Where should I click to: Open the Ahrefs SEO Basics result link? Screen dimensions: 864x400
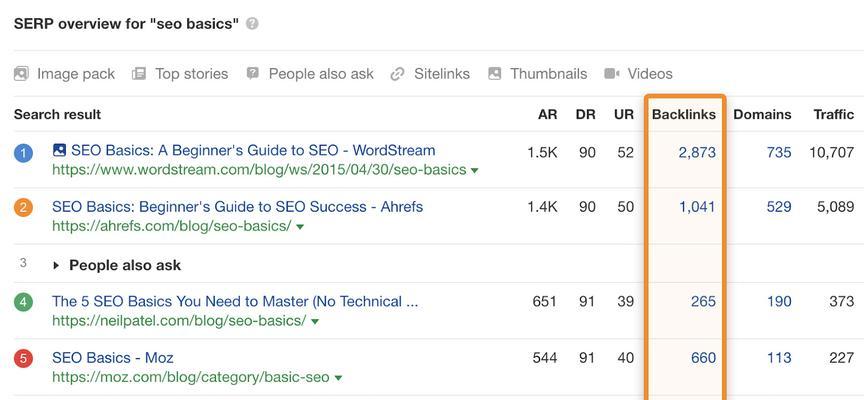[x=237, y=207]
